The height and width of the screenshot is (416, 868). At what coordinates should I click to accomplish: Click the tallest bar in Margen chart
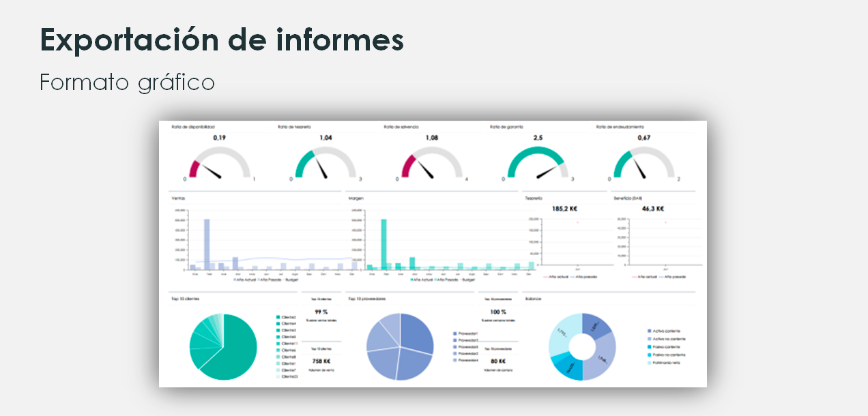click(384, 244)
